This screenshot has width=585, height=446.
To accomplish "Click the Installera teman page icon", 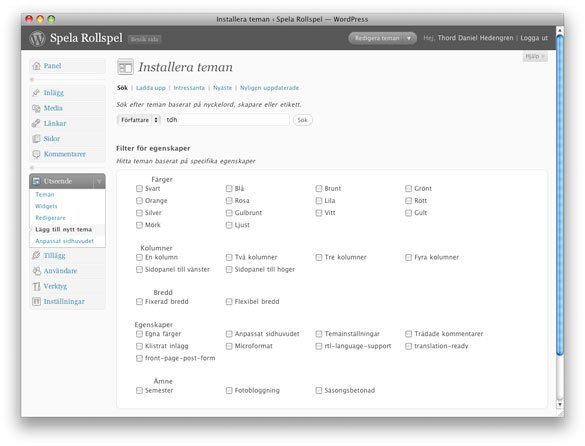I will pyautogui.click(x=125, y=67).
